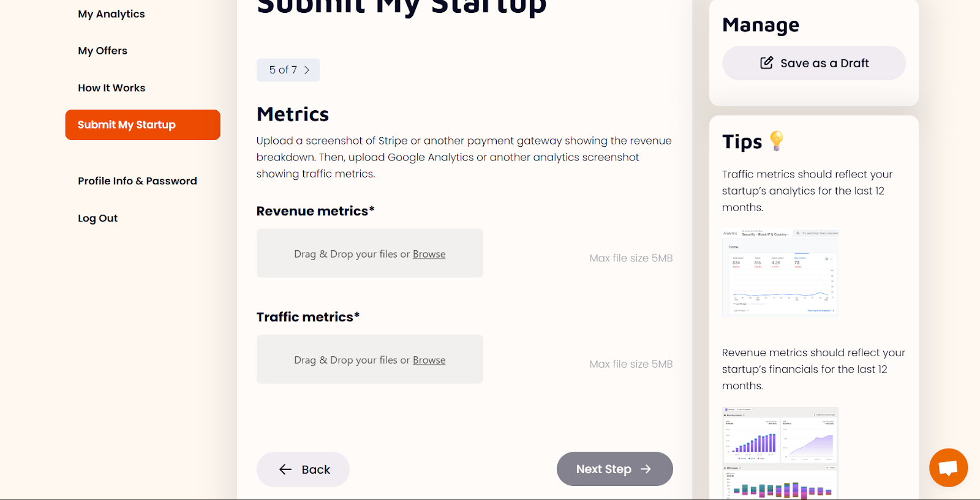980x500 pixels.
Task: Open My Analytics in the sidebar
Action: (111, 14)
